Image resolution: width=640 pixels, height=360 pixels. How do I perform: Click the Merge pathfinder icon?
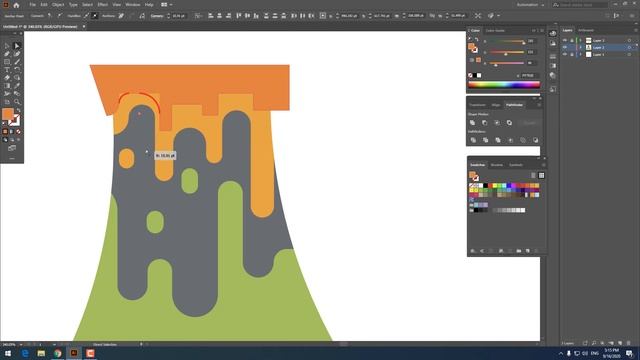[x=498, y=140]
